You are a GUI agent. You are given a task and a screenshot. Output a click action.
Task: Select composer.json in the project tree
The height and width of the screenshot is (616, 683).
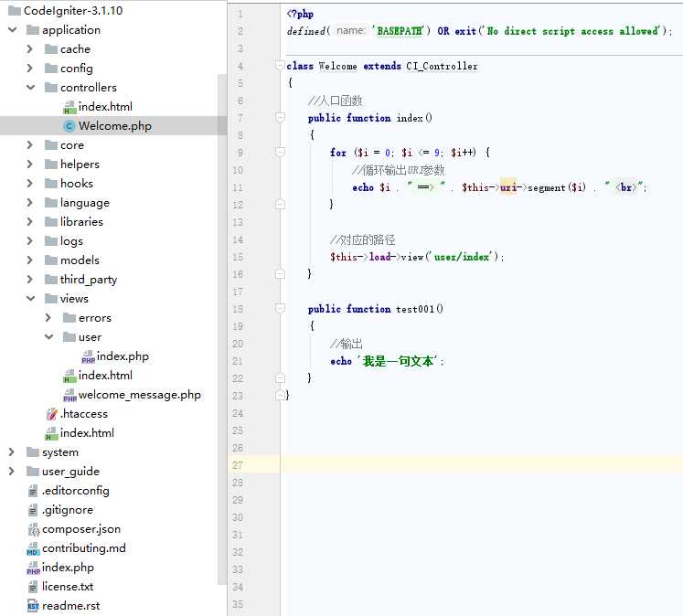click(81, 529)
